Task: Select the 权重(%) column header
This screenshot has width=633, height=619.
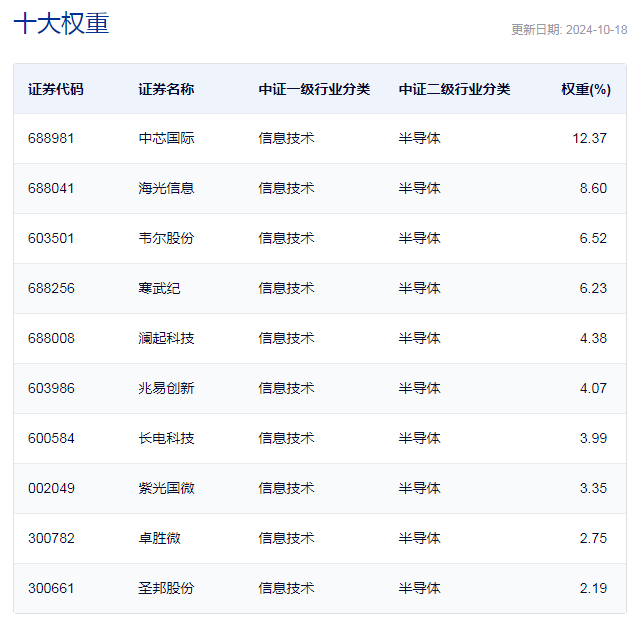Action: 586,89
